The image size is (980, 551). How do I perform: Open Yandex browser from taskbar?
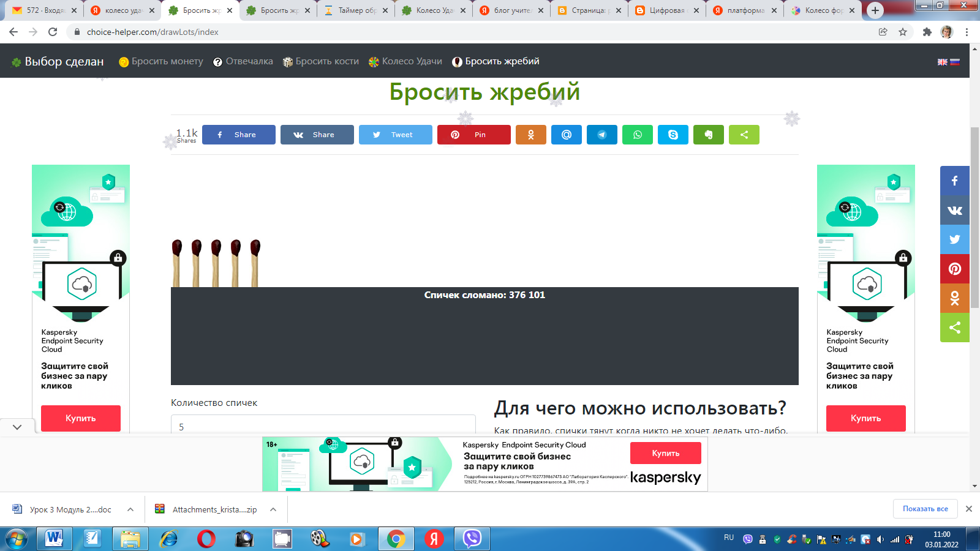434,539
